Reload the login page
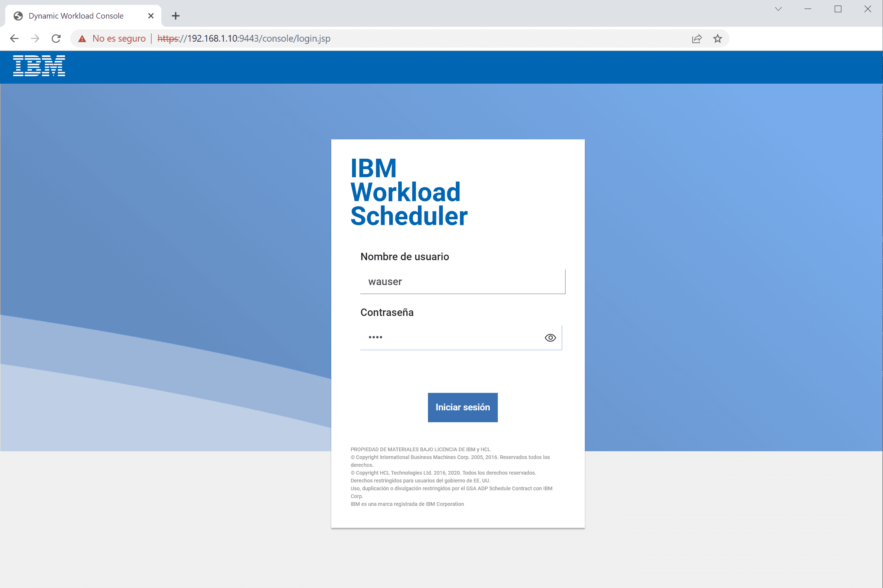883x588 pixels. click(56, 38)
